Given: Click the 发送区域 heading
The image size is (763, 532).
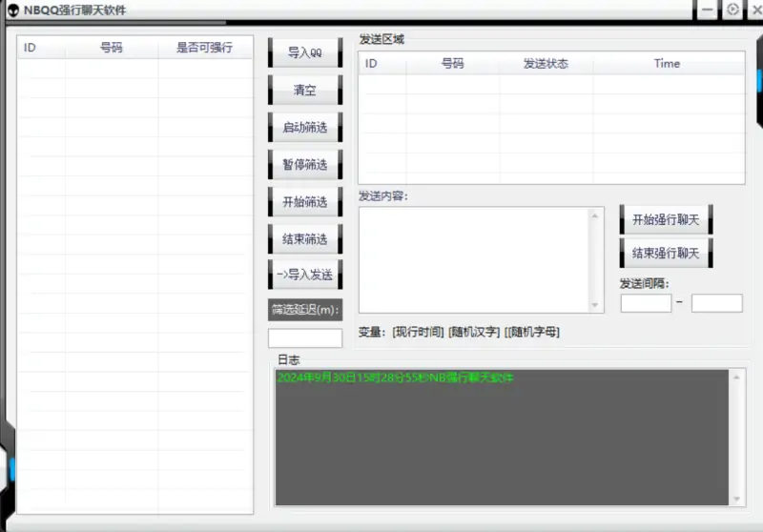Looking at the screenshot, I should click(x=382, y=39).
